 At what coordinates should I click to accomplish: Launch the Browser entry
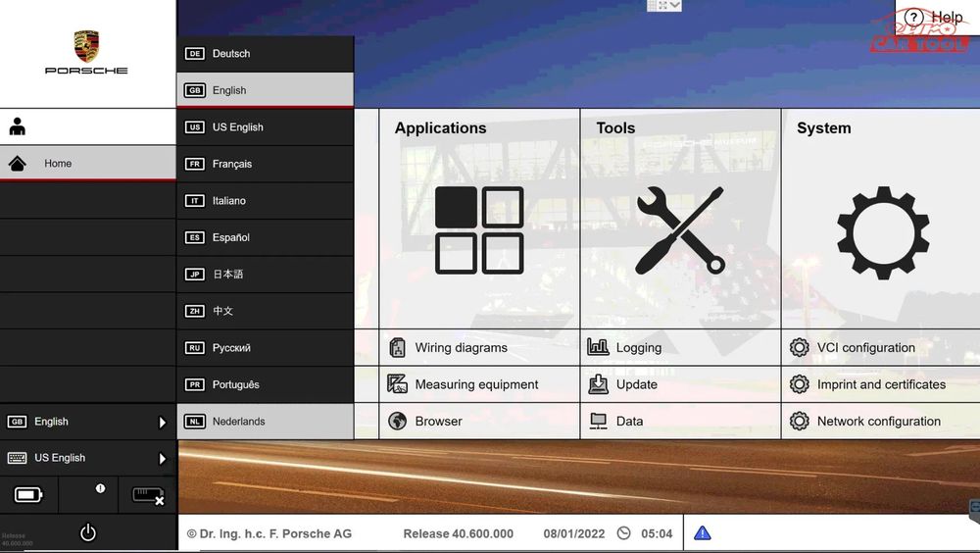tap(479, 422)
